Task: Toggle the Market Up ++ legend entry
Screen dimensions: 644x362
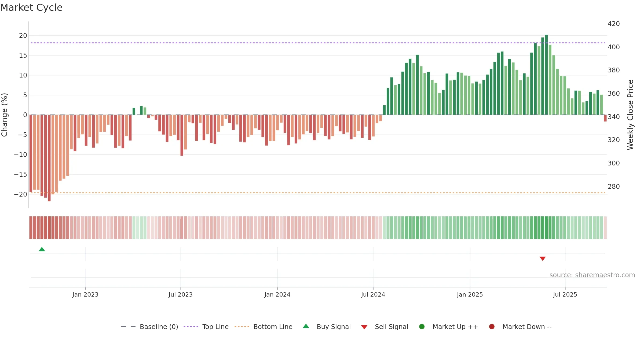Action: coord(448,327)
